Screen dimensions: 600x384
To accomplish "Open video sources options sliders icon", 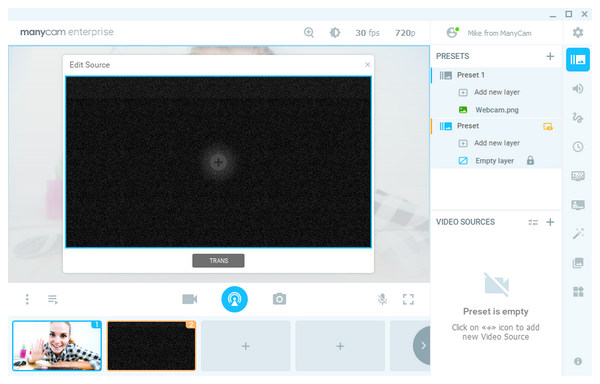I will 533,222.
